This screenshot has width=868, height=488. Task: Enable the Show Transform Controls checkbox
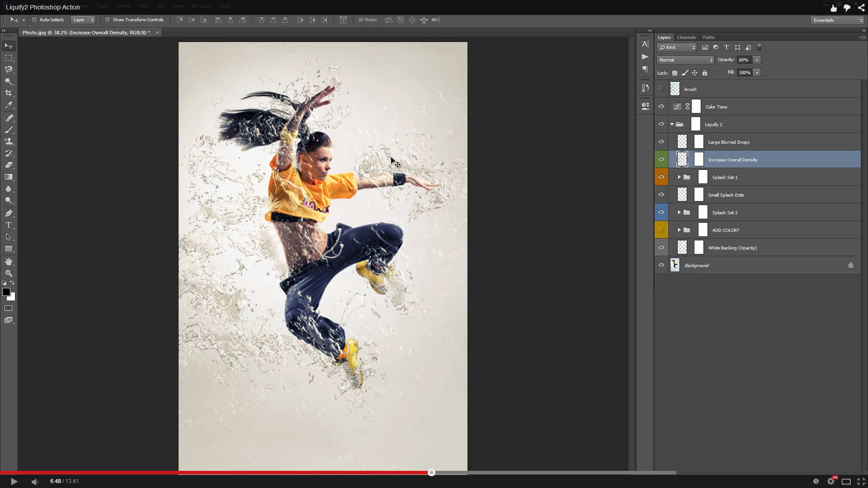point(108,19)
